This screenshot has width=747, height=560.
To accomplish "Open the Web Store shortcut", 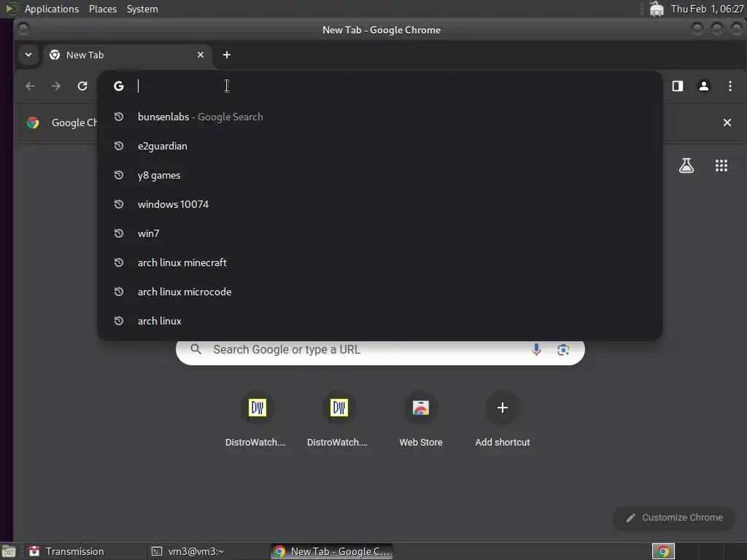I will pos(421,419).
